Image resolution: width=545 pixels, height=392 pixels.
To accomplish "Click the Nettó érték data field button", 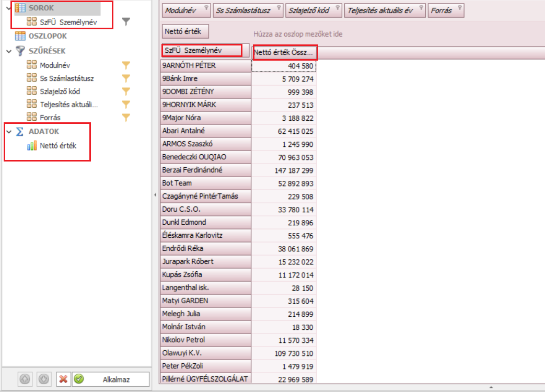I will [x=185, y=32].
